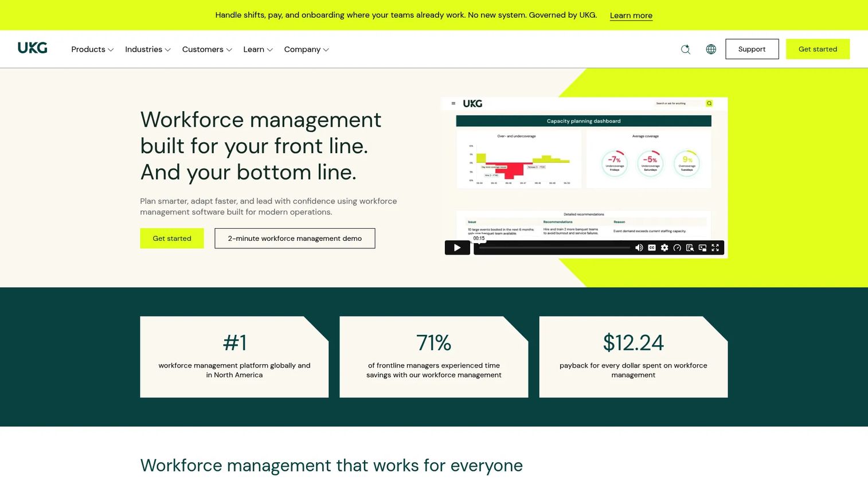Toggle closed captions on the video
The height and width of the screenshot is (488, 868).
[x=652, y=248]
